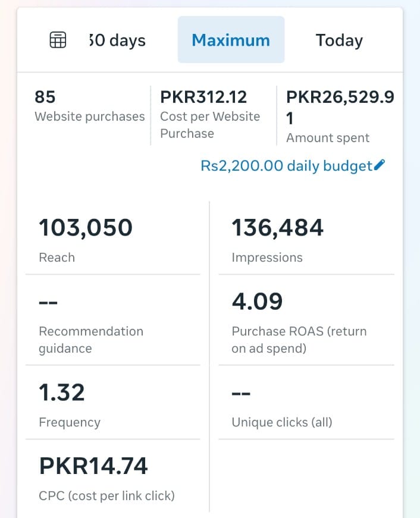Click the Cost per Website Purchase metric
The height and width of the screenshot is (518, 420).
tap(211, 115)
